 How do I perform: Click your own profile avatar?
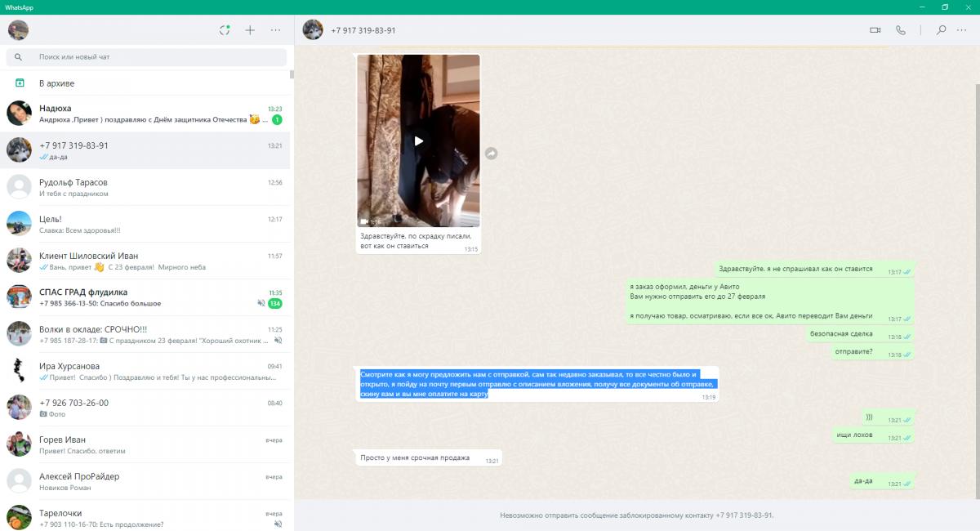coord(18,30)
